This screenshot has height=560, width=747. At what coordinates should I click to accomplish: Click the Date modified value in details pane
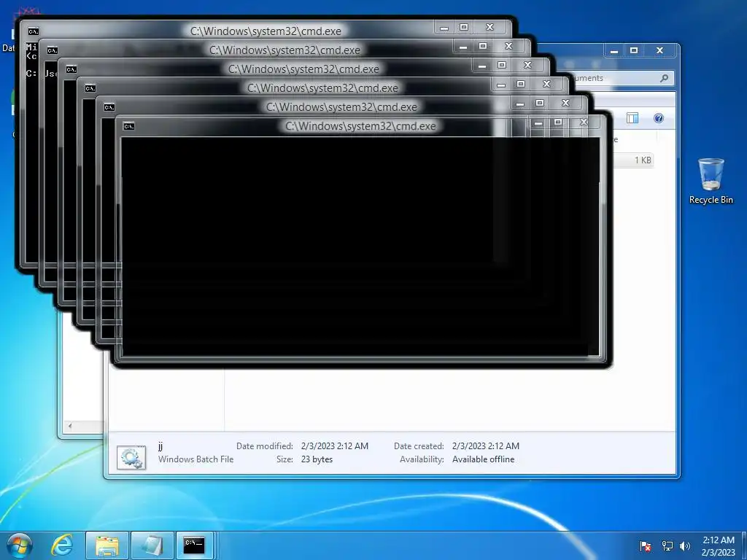pyautogui.click(x=334, y=446)
